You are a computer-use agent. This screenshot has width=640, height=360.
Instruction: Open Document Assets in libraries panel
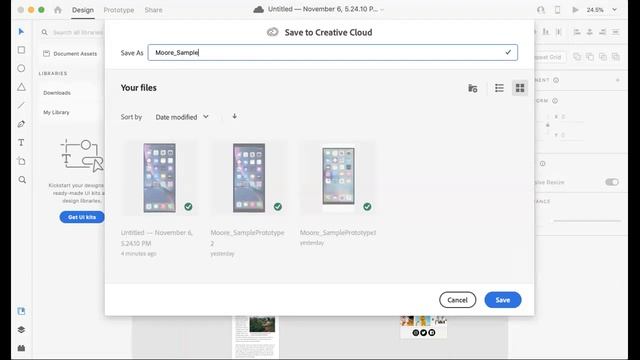(x=70, y=53)
